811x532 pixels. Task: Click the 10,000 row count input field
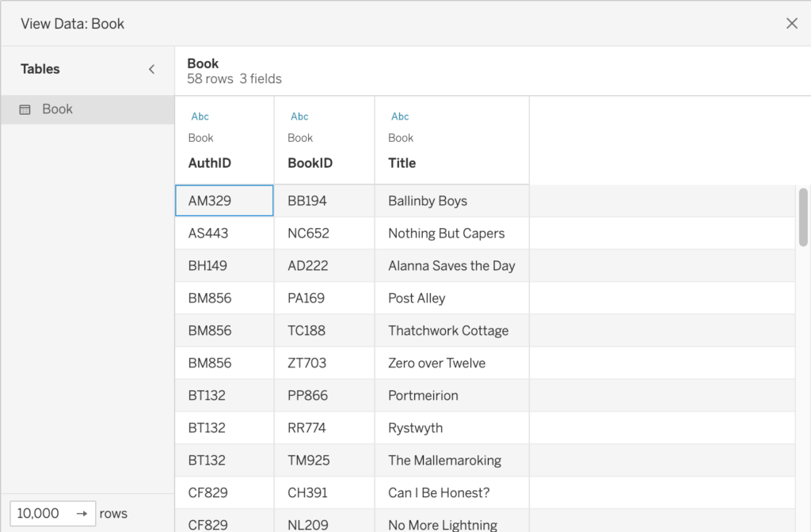coord(40,514)
